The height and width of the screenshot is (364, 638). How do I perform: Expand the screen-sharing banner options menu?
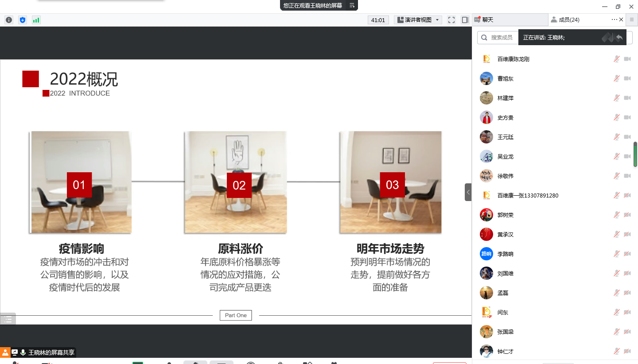tap(352, 5)
